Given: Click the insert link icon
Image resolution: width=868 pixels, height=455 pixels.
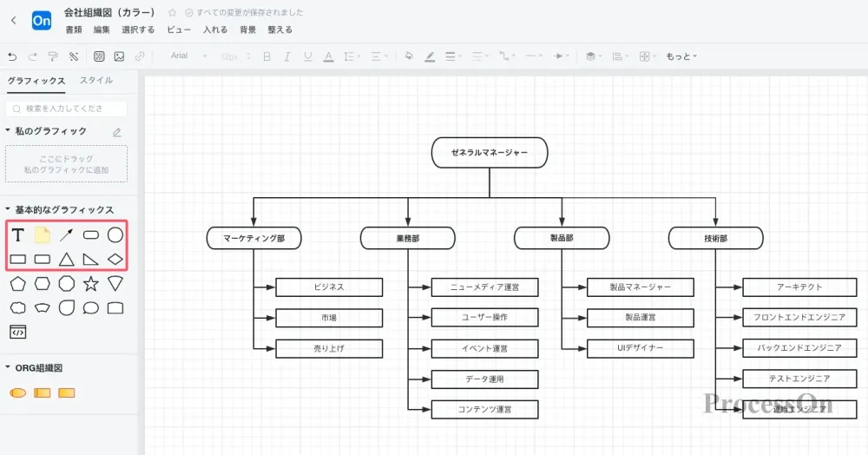Looking at the screenshot, I should click(140, 56).
